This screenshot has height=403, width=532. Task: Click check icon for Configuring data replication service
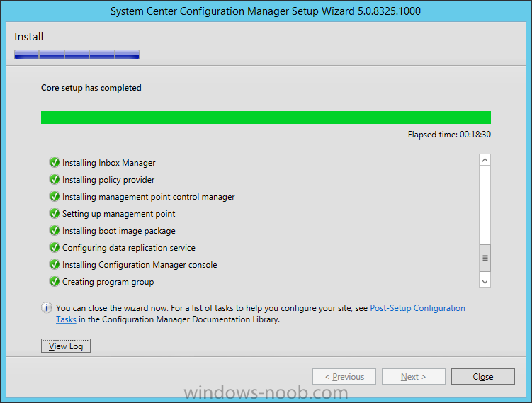[55, 247]
